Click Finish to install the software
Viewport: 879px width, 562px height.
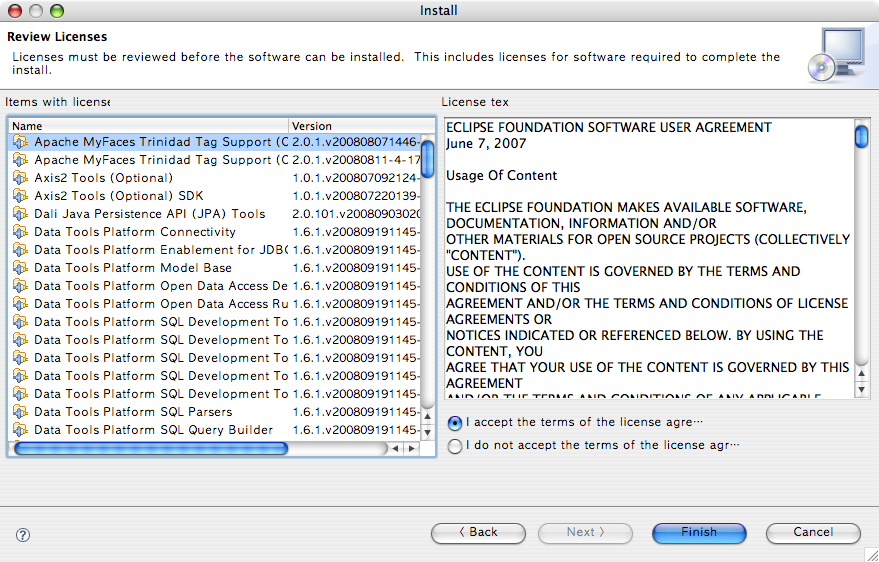coord(699,533)
